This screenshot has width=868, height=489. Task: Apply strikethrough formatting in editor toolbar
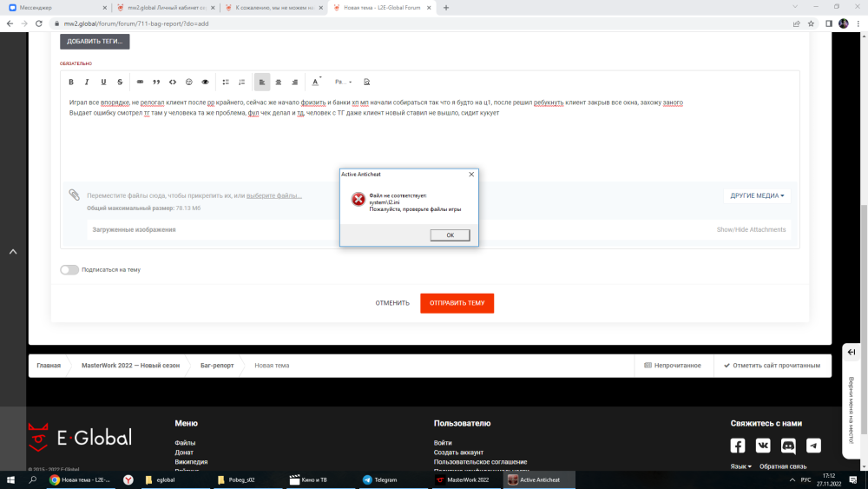(x=120, y=82)
